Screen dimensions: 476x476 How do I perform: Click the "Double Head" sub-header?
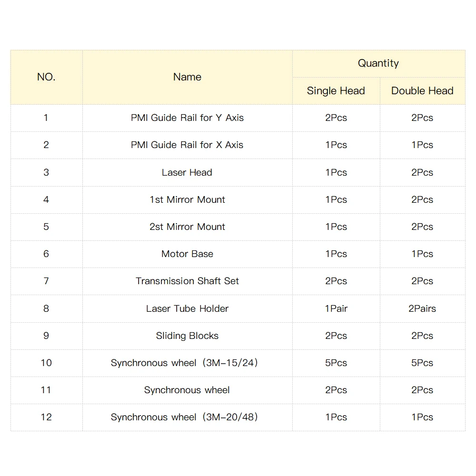pos(422,91)
